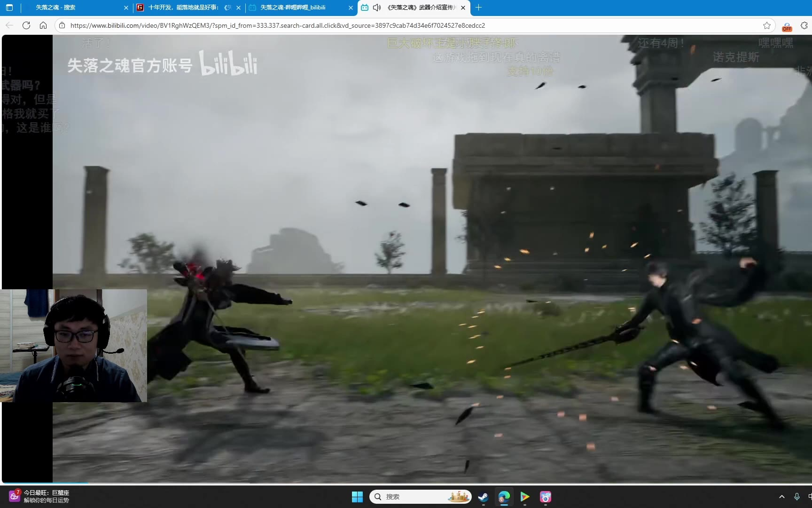
Task: Open a new browser tab
Action: 478,8
